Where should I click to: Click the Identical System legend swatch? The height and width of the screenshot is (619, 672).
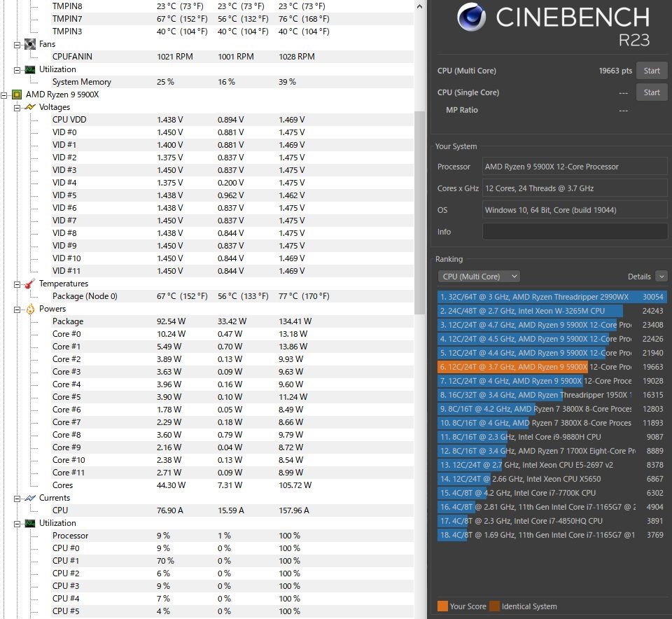point(495,606)
